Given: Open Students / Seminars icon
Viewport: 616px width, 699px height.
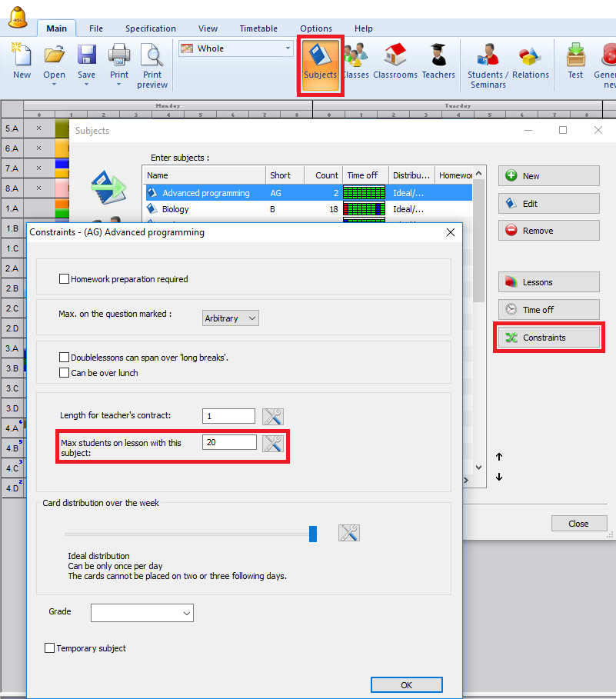Looking at the screenshot, I should click(x=486, y=65).
